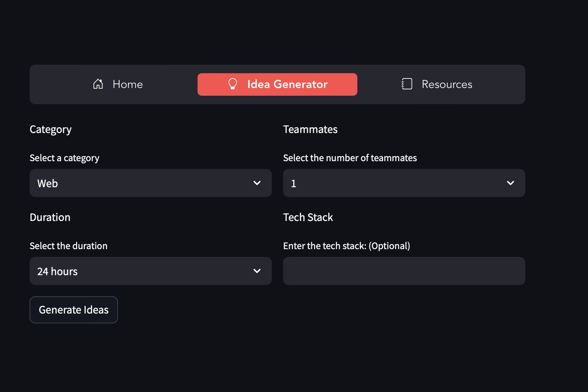Click the 'Select a category' label
The height and width of the screenshot is (392, 588).
64,158
